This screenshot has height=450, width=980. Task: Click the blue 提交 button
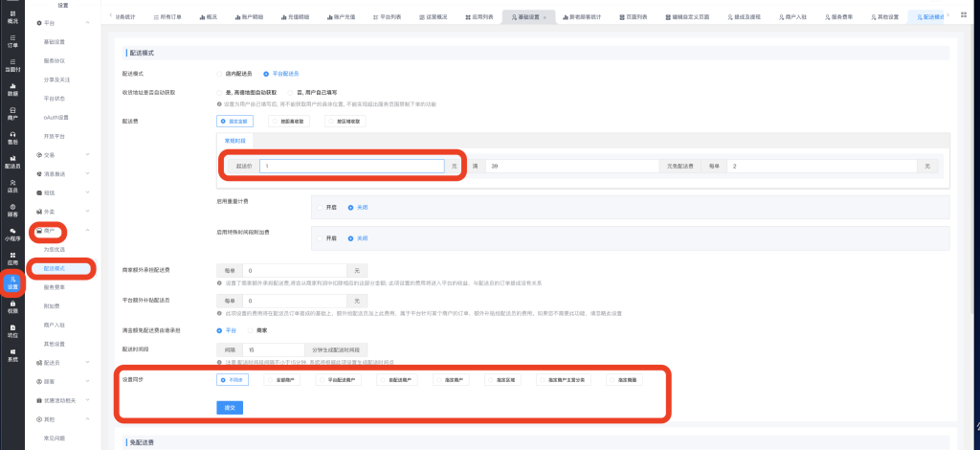(230, 407)
